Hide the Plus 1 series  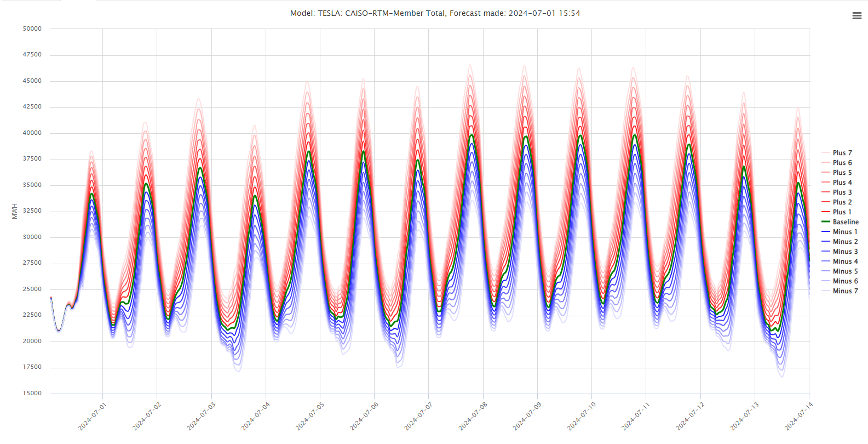point(837,212)
